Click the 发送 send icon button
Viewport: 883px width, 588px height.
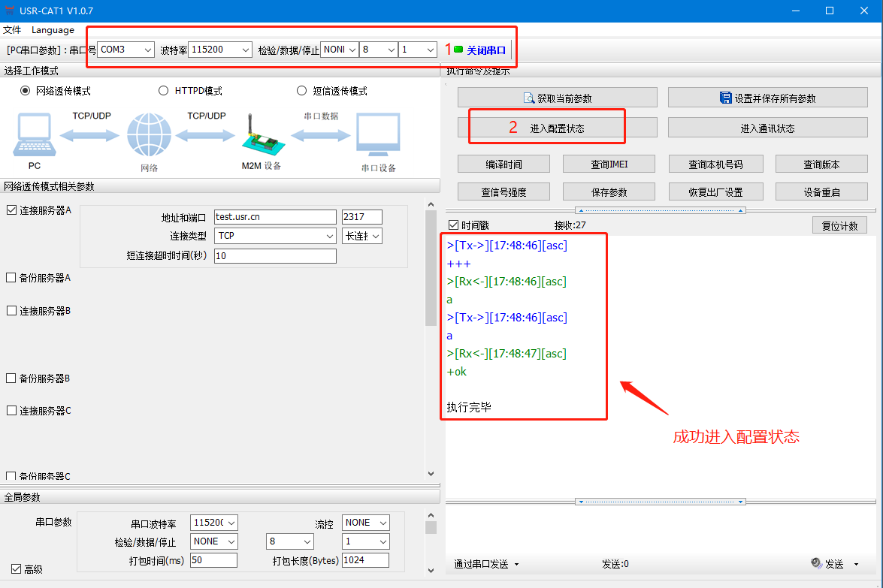click(x=827, y=564)
